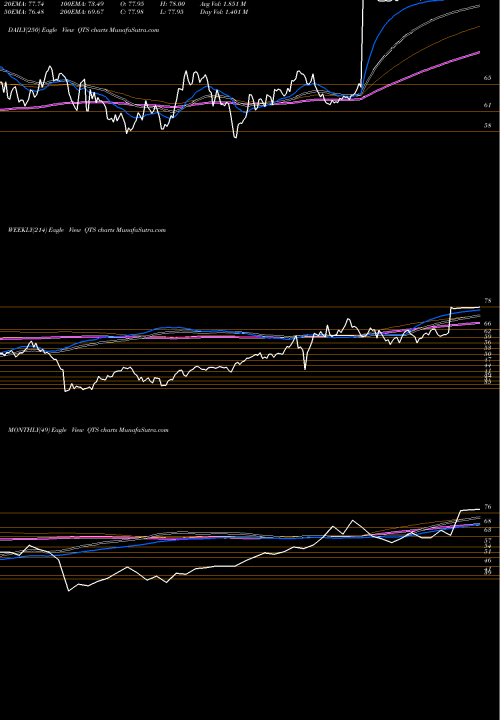The width and height of the screenshot is (500, 720).
Task: Click the MONTHLY(49) Eagle View chart title
Action: click(88, 430)
